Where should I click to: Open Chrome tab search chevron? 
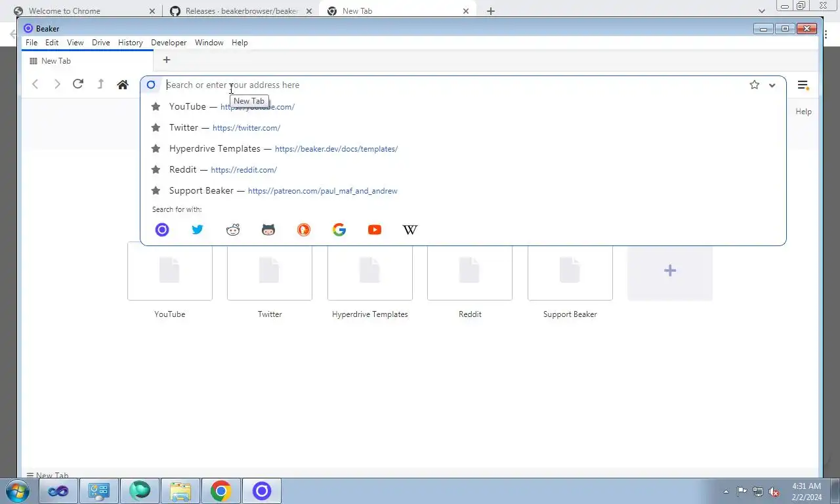761,11
